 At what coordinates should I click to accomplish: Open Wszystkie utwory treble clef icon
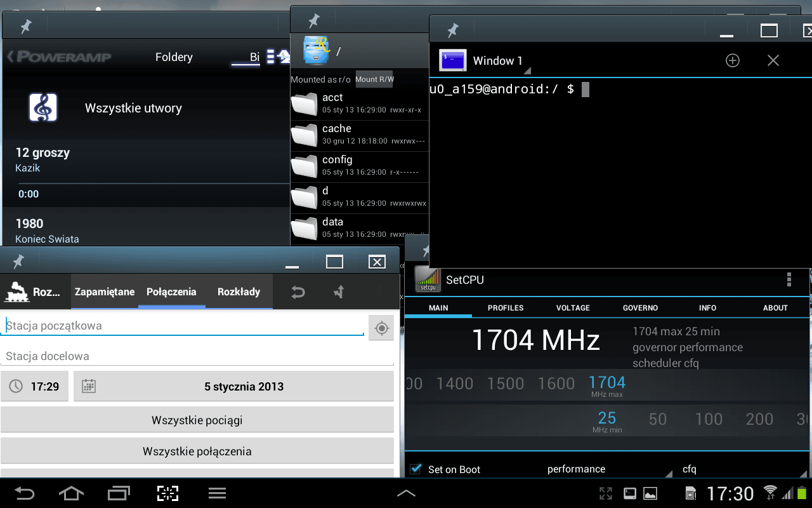(x=43, y=107)
